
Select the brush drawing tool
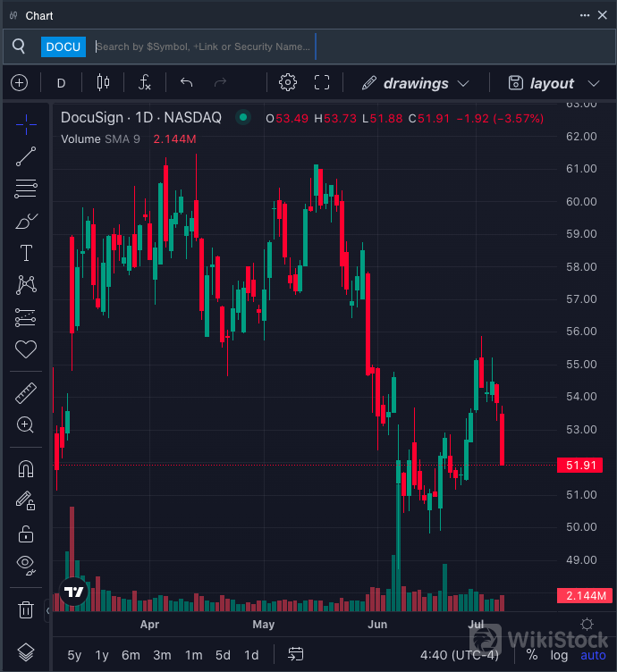[x=26, y=221]
